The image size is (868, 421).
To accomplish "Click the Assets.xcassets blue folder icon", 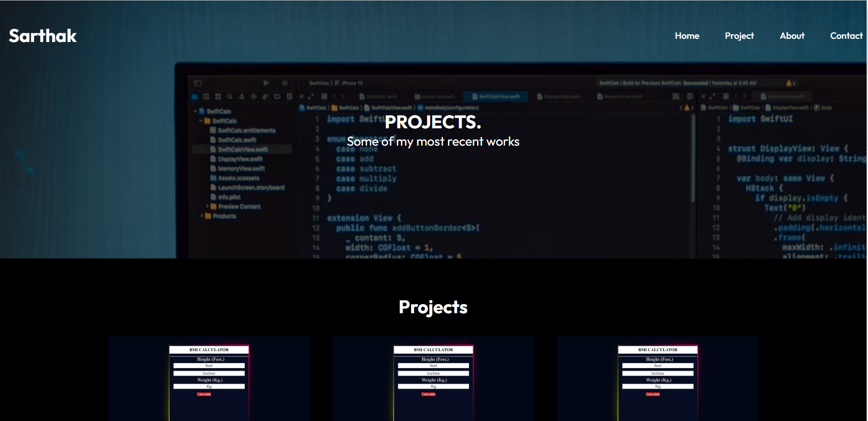I will click(x=213, y=178).
